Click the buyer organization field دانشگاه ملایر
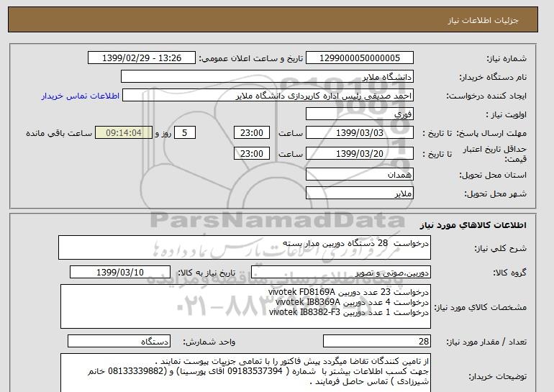 [x=267, y=77]
